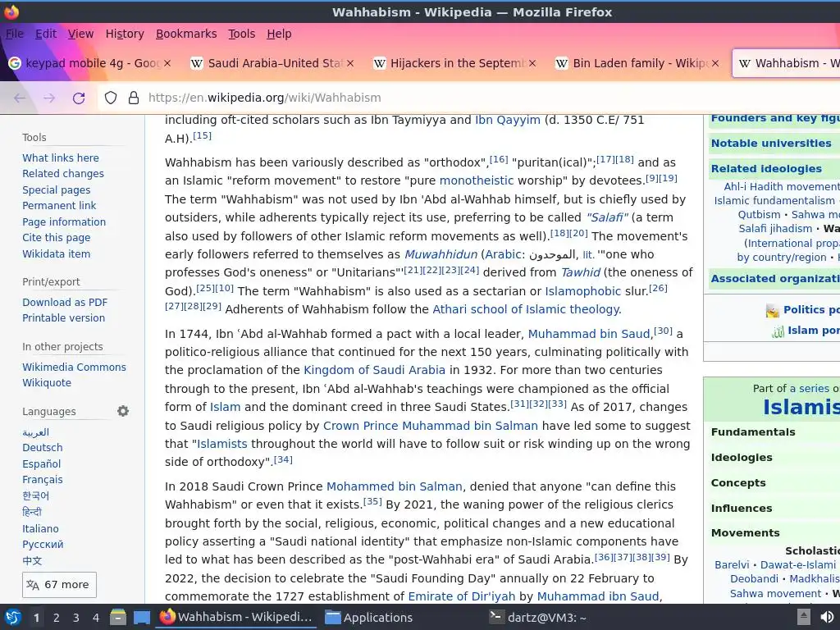Viewport: 840px width, 630px height.
Task: Open Special pages link
Action: tap(57, 190)
